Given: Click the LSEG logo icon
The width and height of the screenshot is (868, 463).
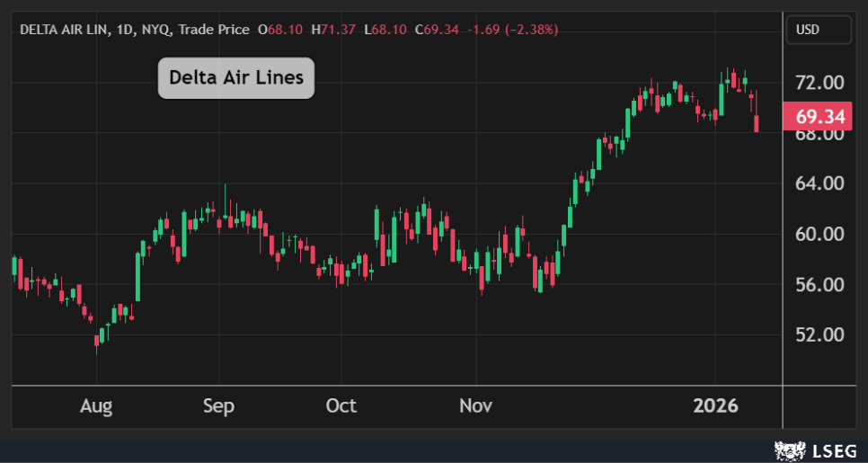Looking at the screenshot, I should coord(788,448).
